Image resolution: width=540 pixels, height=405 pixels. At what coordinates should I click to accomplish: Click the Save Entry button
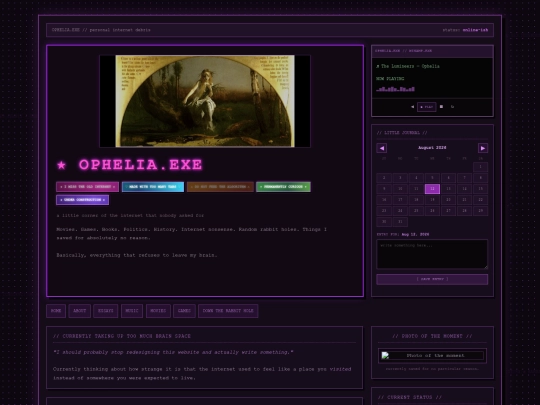click(432, 279)
